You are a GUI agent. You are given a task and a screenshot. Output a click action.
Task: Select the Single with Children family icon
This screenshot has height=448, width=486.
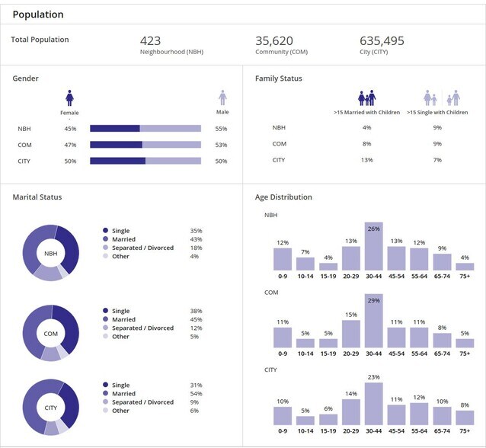(442, 98)
